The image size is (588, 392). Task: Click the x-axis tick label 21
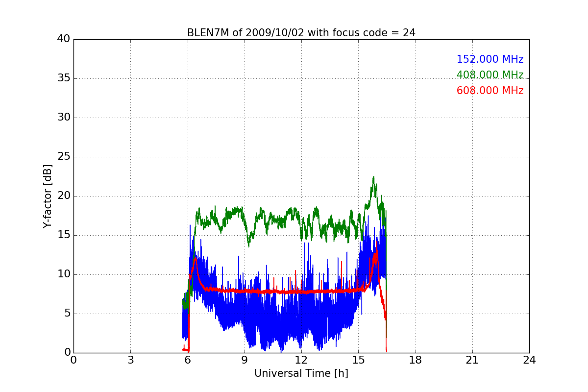click(x=472, y=360)
